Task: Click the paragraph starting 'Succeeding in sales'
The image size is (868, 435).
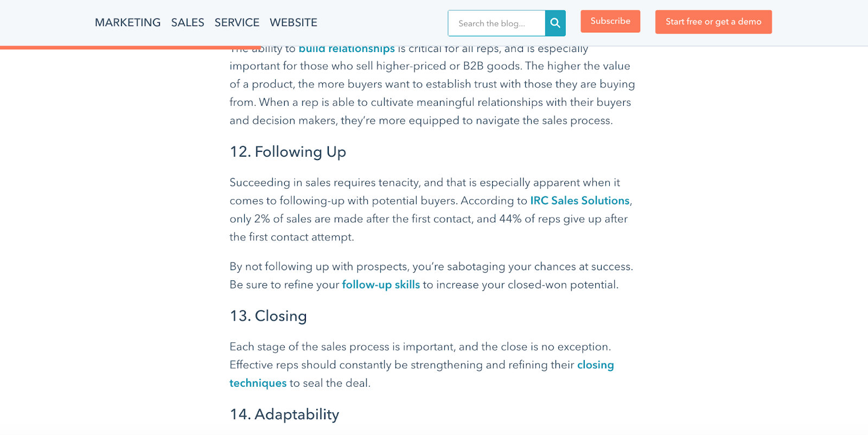Action: click(431, 210)
